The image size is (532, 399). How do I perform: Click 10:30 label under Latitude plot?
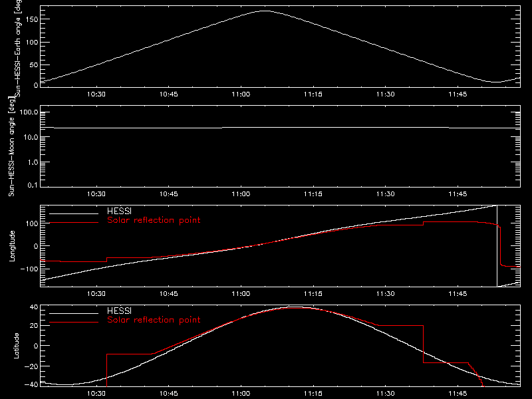[x=96, y=394]
